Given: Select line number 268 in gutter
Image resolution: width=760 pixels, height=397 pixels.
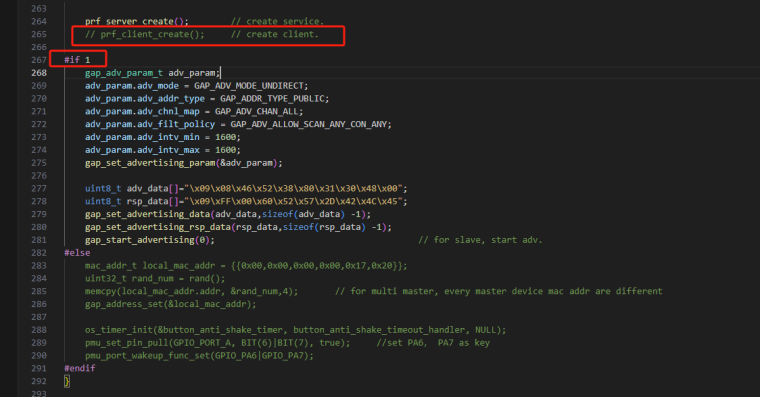Looking at the screenshot, I should click(x=39, y=73).
